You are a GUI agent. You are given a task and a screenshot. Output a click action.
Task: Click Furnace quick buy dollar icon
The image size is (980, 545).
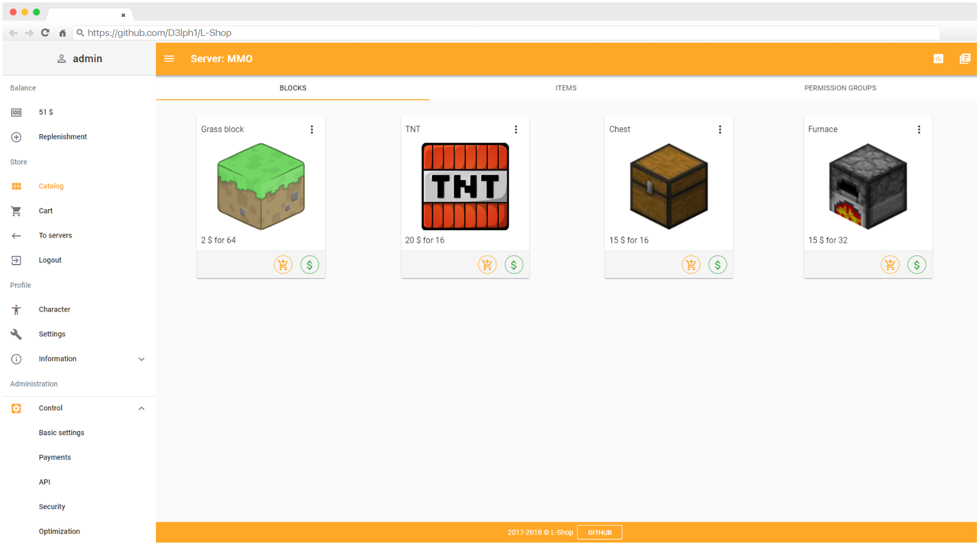tap(917, 265)
